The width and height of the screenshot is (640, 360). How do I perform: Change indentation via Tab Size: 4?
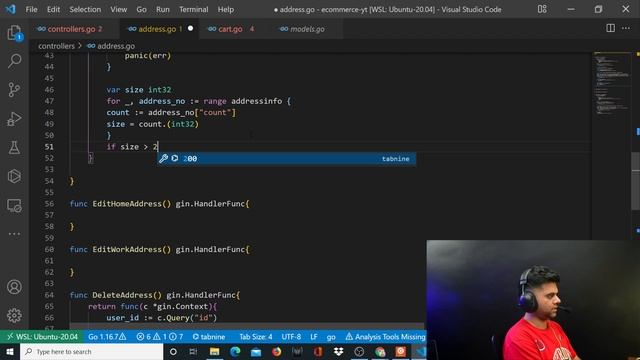click(256, 337)
